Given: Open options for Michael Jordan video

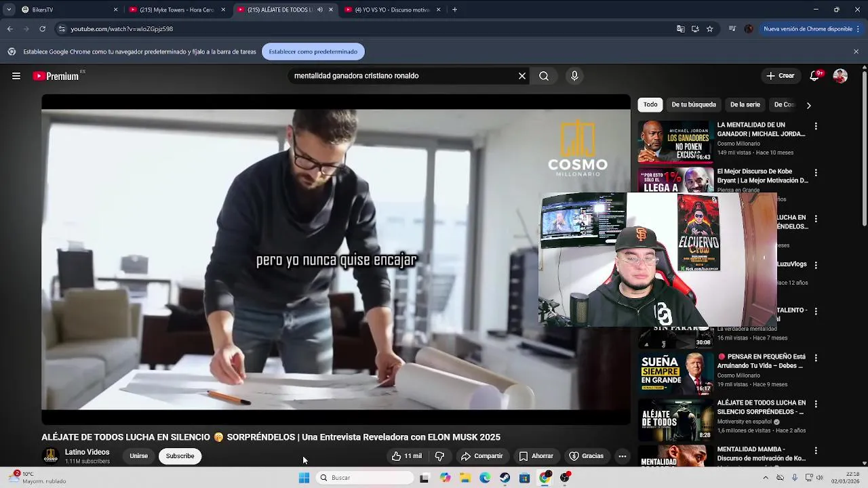Looking at the screenshot, I should coord(816,126).
